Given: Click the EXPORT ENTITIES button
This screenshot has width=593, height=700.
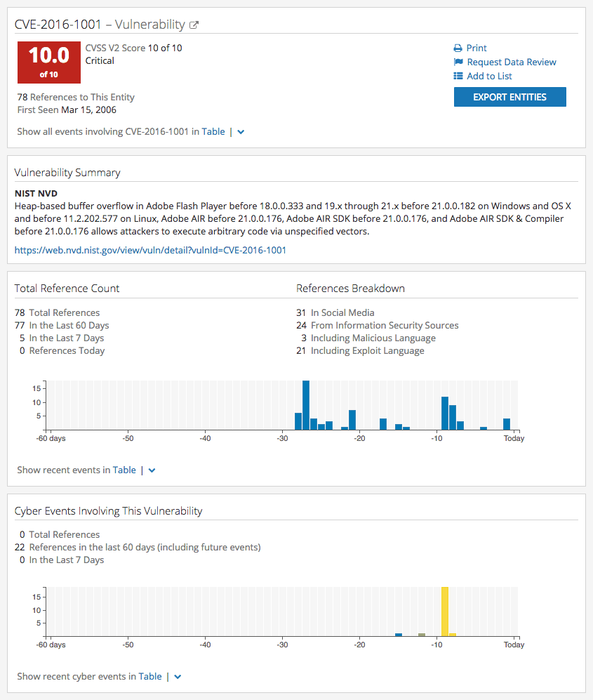Looking at the screenshot, I should coord(510,97).
